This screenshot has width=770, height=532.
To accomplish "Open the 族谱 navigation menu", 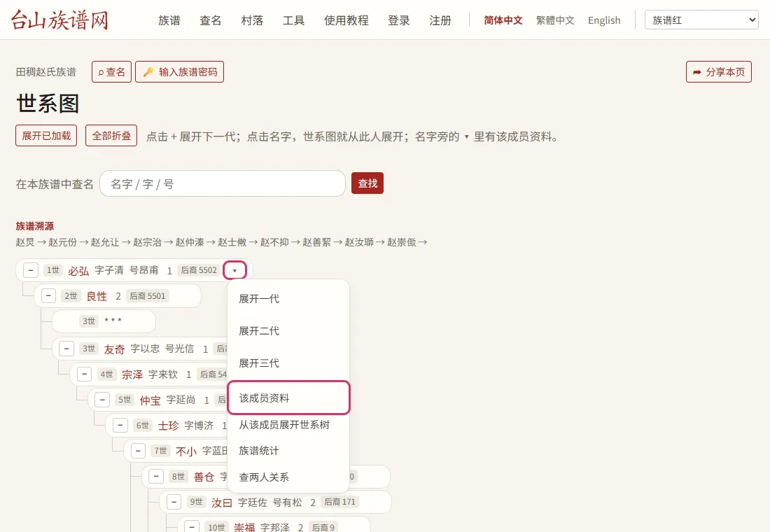I will pyautogui.click(x=169, y=20).
